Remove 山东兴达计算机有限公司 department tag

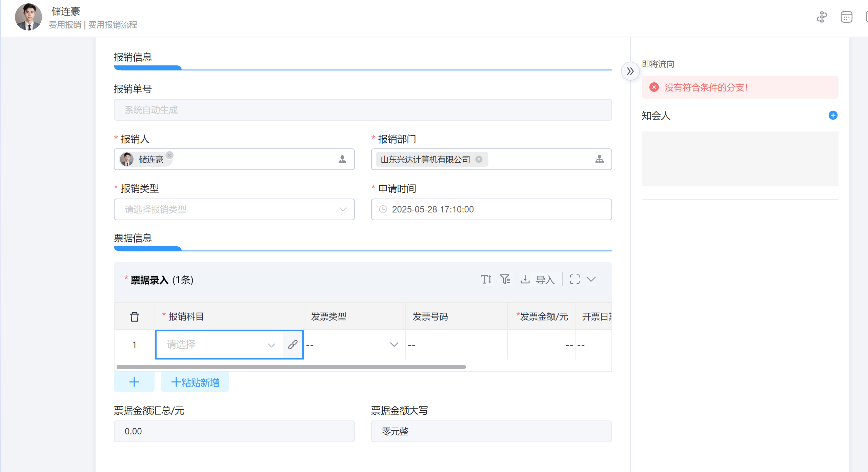click(x=479, y=159)
